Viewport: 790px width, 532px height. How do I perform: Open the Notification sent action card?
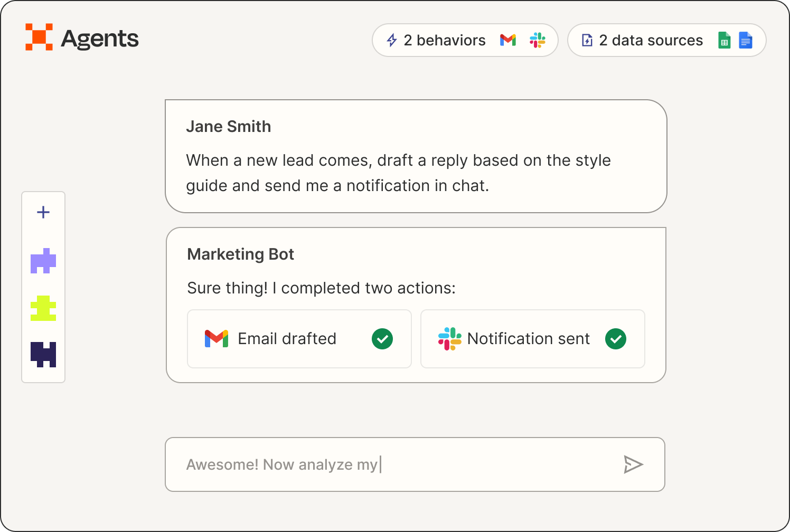click(528, 339)
